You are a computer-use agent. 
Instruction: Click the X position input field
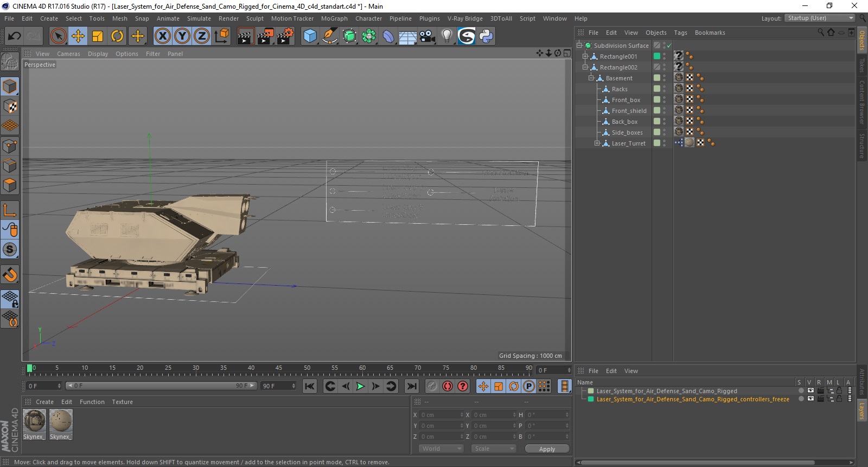442,415
